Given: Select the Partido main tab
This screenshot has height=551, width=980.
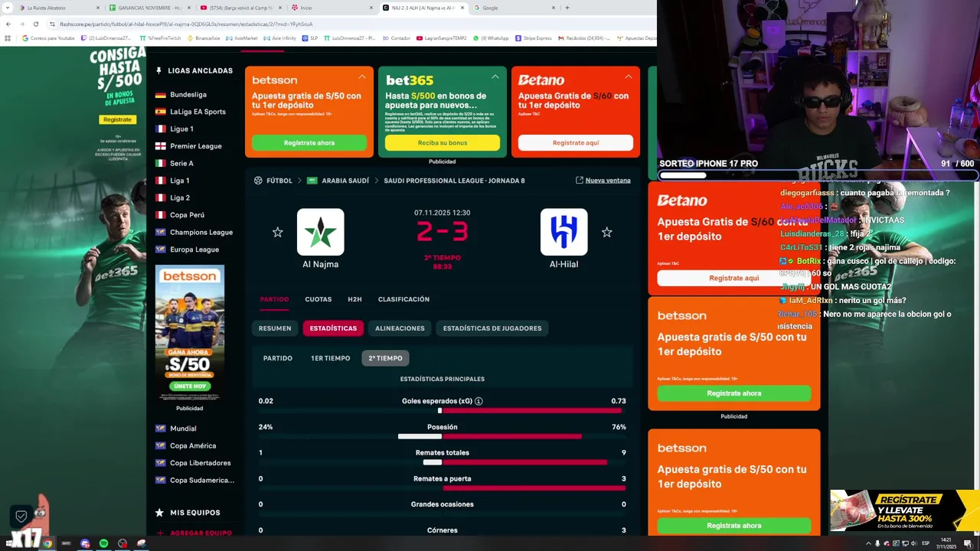Looking at the screenshot, I should click(x=274, y=299).
